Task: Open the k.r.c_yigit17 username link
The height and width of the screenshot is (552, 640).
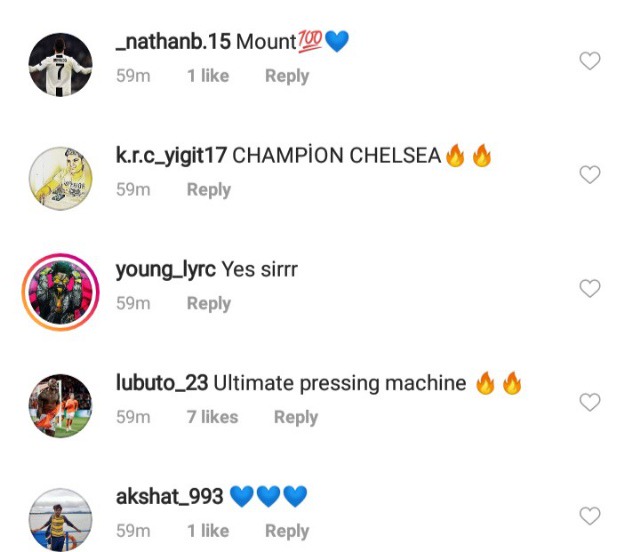Action: [x=172, y=156]
